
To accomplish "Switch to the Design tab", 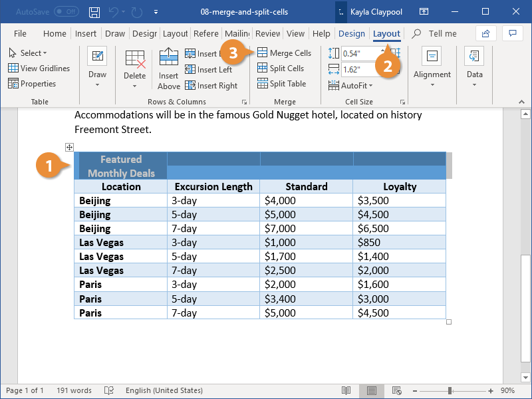I will [352, 33].
